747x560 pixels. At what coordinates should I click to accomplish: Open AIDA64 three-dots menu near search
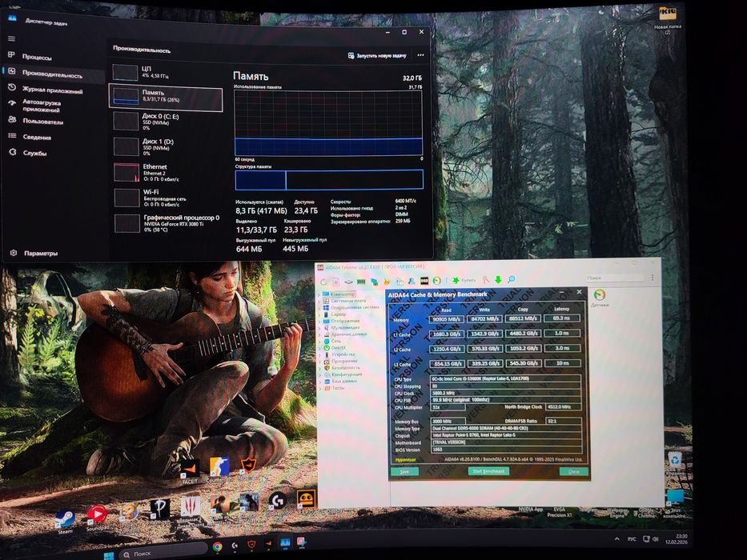[653, 277]
